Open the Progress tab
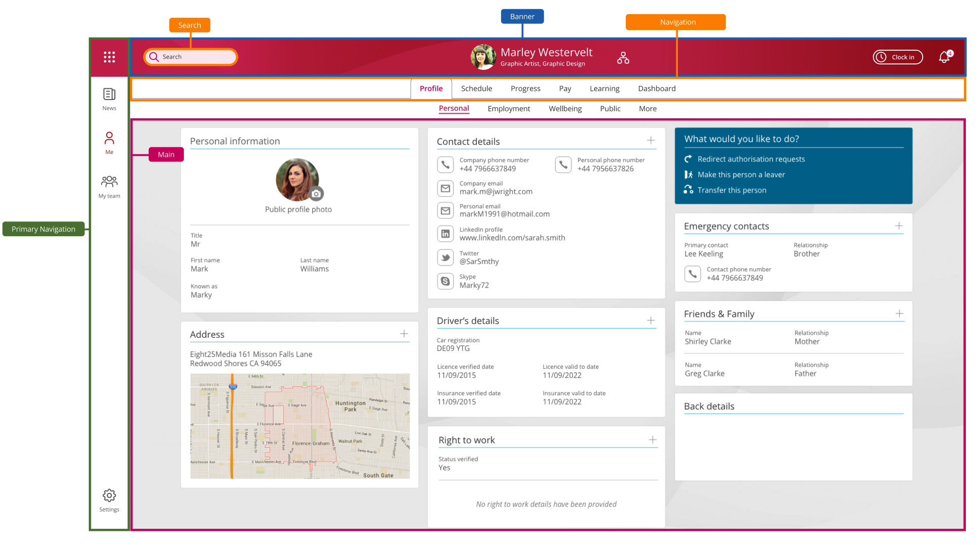This screenshot has height=545, width=980. click(526, 88)
